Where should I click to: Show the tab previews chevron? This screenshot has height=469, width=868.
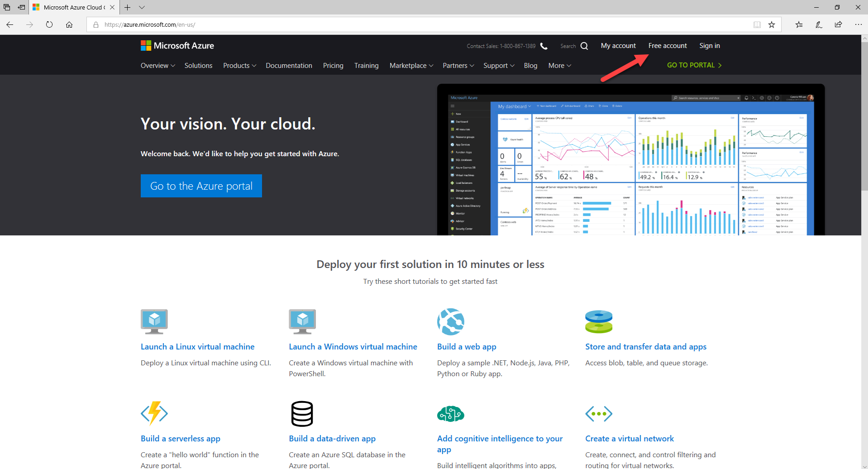click(142, 7)
